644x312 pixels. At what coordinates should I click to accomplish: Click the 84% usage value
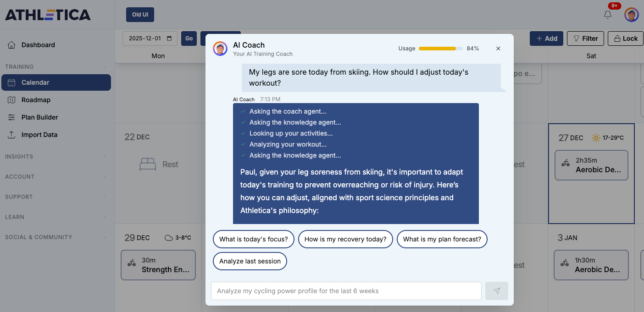point(473,49)
